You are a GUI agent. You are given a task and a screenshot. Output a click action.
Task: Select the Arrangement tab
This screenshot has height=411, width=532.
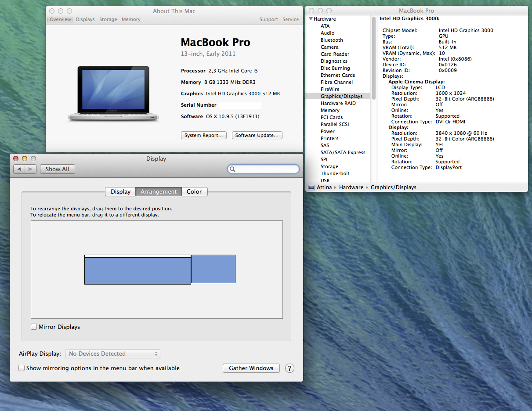159,191
